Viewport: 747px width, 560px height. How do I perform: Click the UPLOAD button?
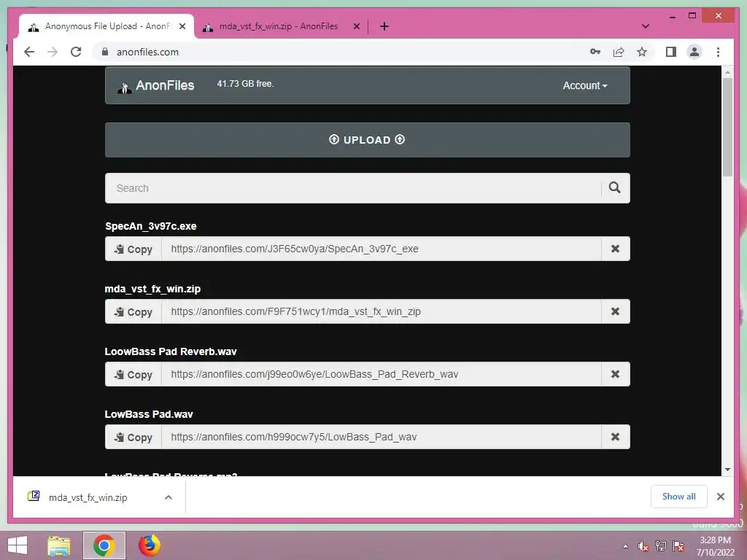point(368,140)
